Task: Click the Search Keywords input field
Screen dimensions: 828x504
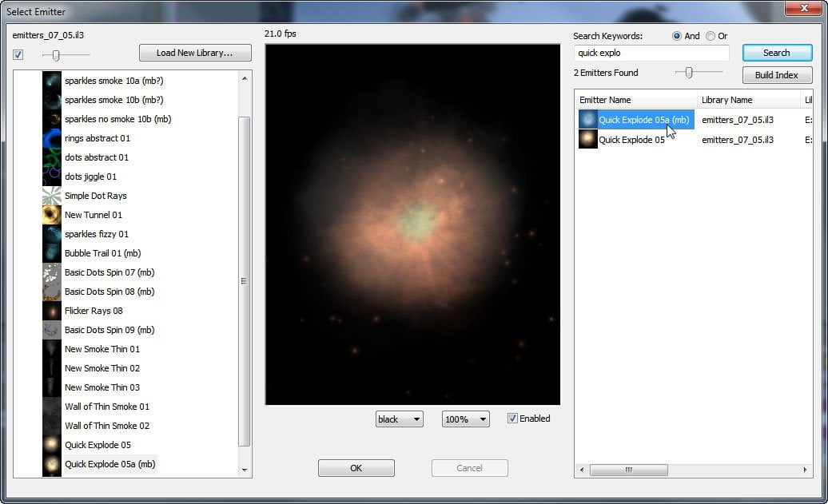Action: 651,53
